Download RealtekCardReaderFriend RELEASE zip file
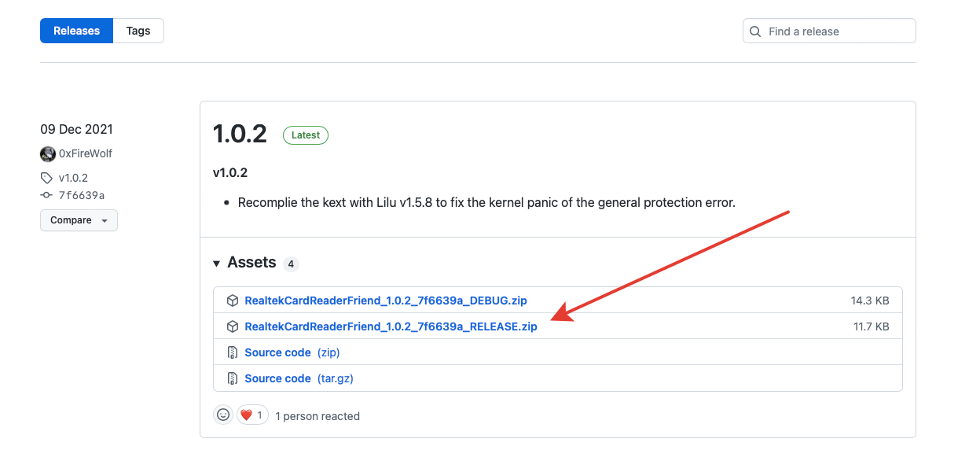Image resolution: width=980 pixels, height=461 pixels. click(391, 326)
